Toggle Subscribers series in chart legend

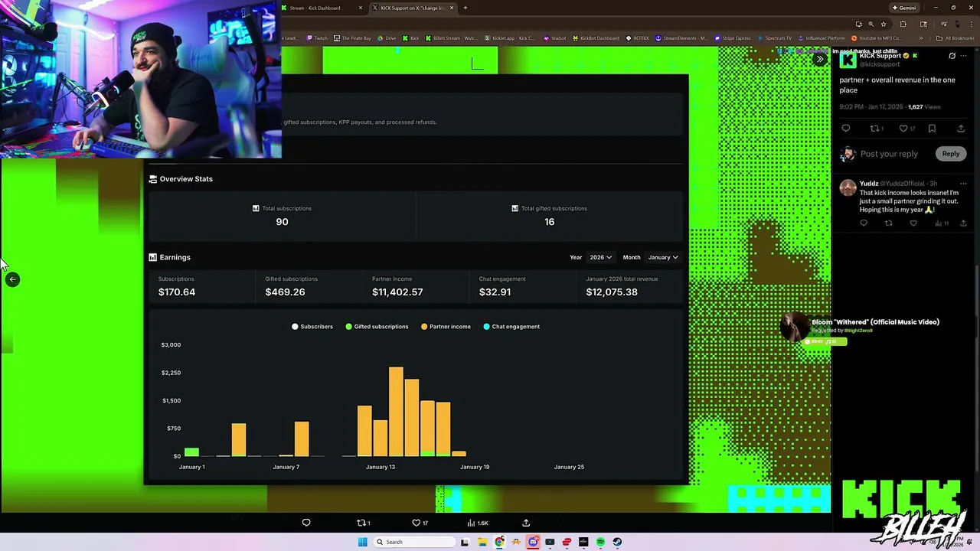pyautogui.click(x=312, y=327)
